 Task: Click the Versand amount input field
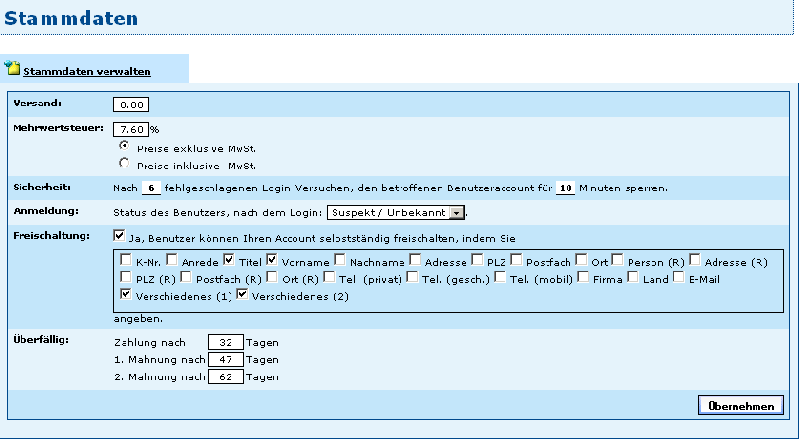[131, 104]
